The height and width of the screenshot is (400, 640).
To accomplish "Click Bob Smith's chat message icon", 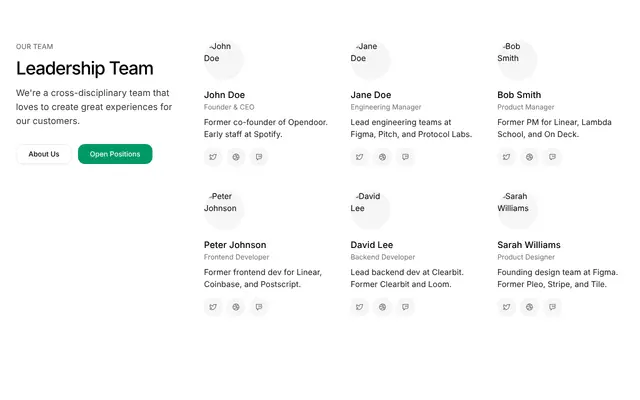I will pyautogui.click(x=552, y=157).
